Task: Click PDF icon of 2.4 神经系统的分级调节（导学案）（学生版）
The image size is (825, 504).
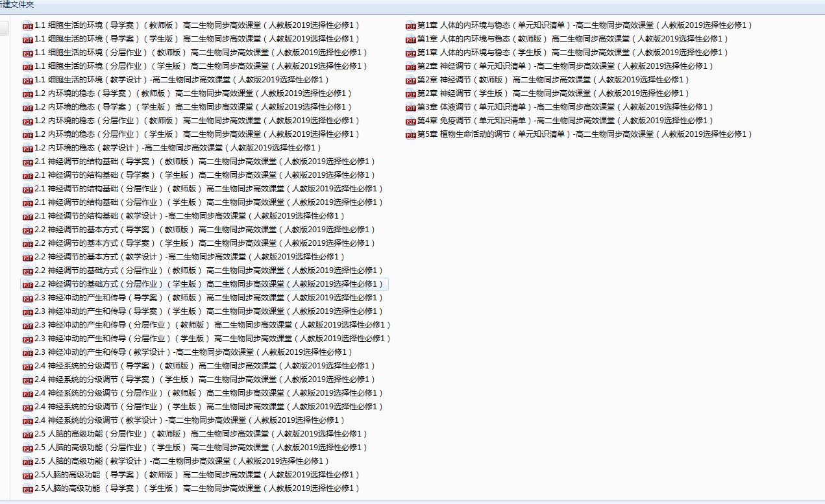Action: (27, 379)
